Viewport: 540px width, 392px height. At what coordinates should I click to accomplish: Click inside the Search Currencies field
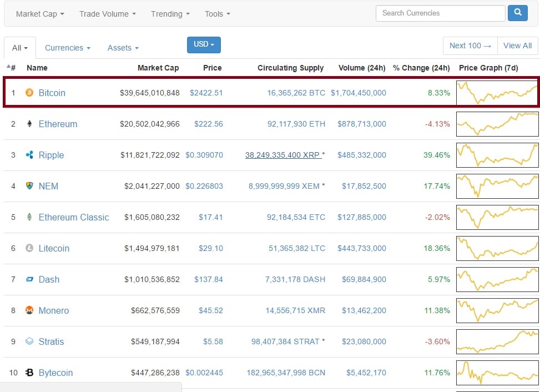(x=440, y=13)
